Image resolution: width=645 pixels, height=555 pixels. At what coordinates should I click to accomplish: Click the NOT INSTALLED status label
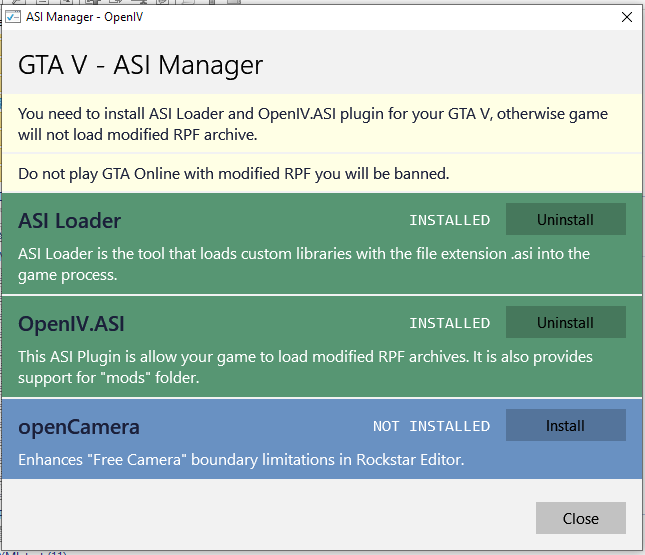pos(431,426)
